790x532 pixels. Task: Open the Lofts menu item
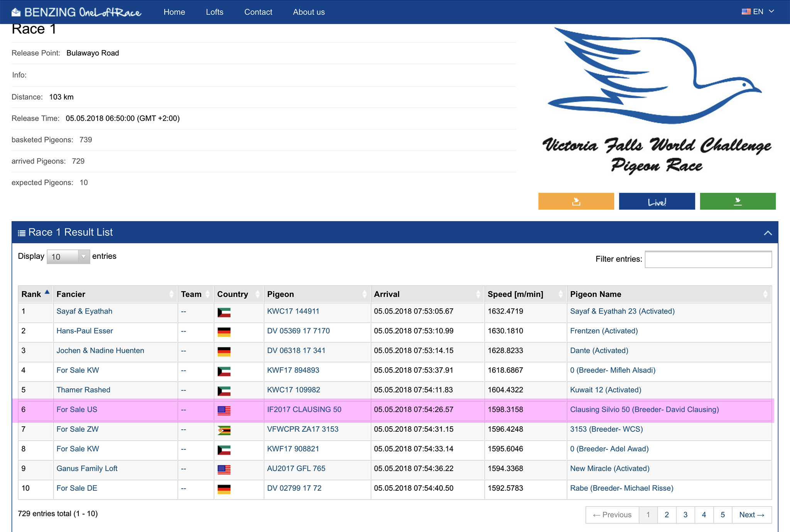(214, 12)
